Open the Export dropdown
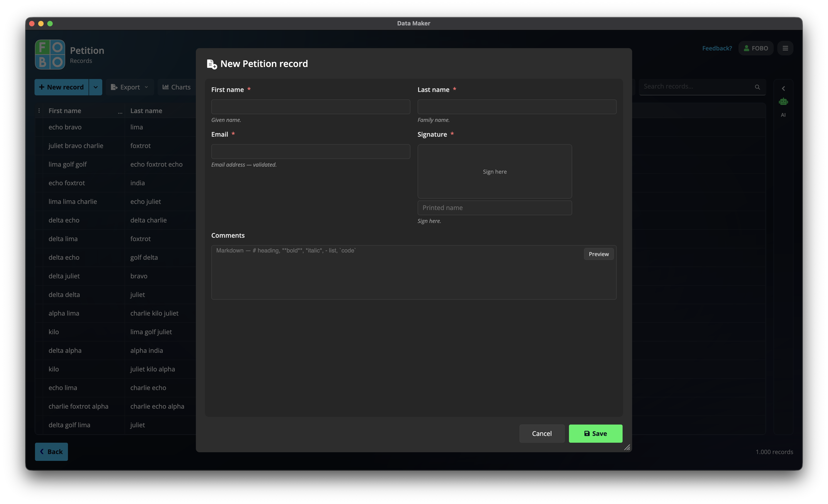Image resolution: width=828 pixels, height=504 pixels. pyautogui.click(x=130, y=87)
